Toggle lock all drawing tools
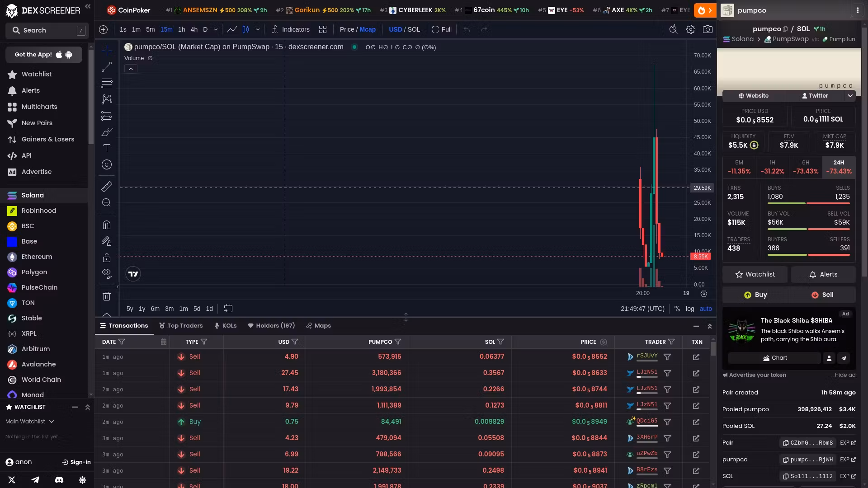The height and width of the screenshot is (488, 868). tap(107, 258)
